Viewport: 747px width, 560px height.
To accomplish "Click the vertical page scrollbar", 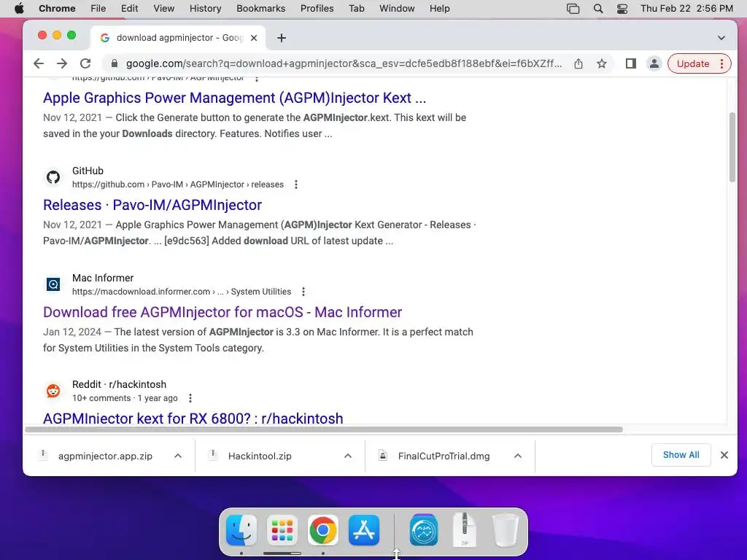I will click(732, 147).
